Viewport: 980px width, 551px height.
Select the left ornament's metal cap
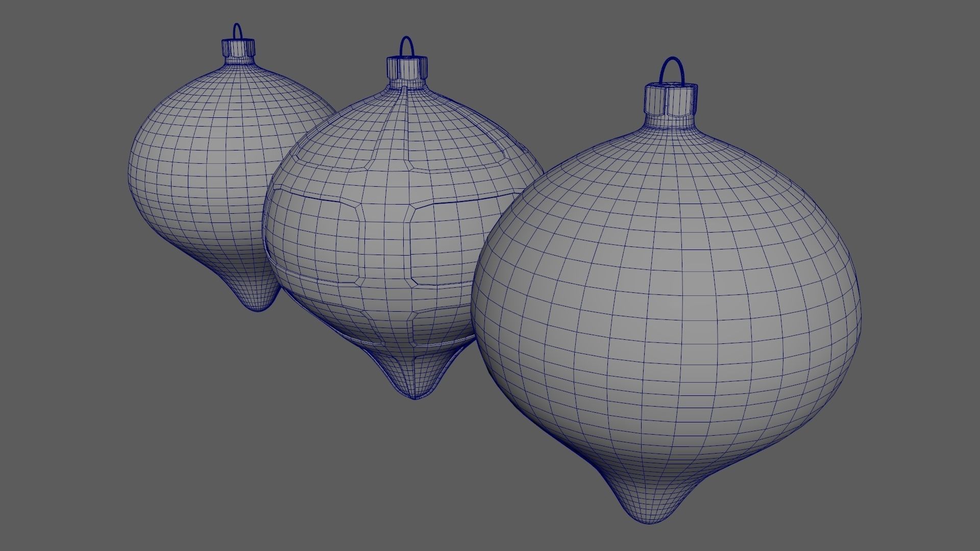[x=237, y=48]
